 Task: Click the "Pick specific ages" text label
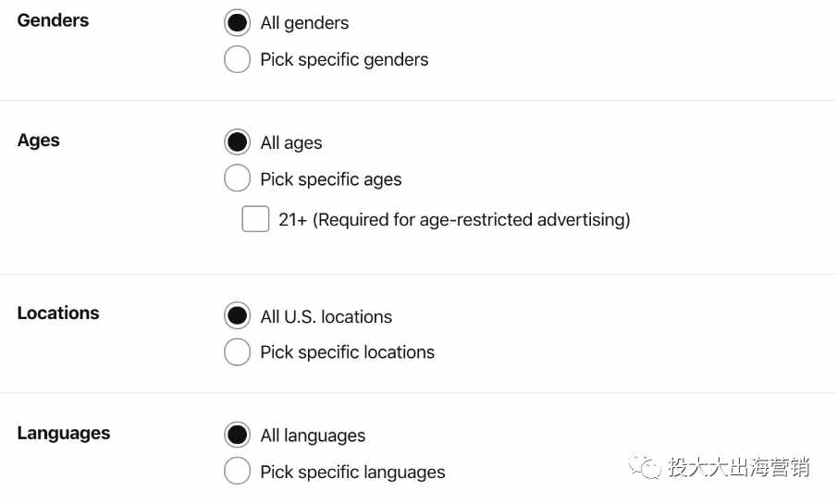click(331, 179)
